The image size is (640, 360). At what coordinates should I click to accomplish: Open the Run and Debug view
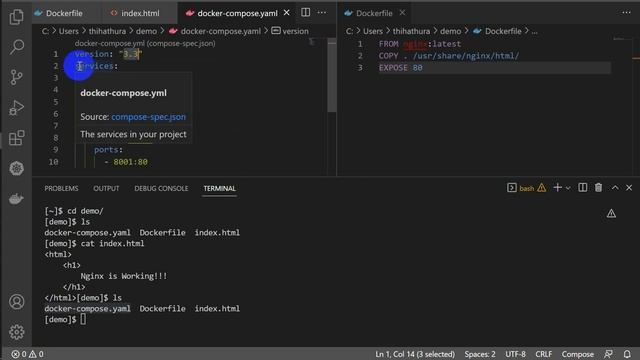pos(16,107)
